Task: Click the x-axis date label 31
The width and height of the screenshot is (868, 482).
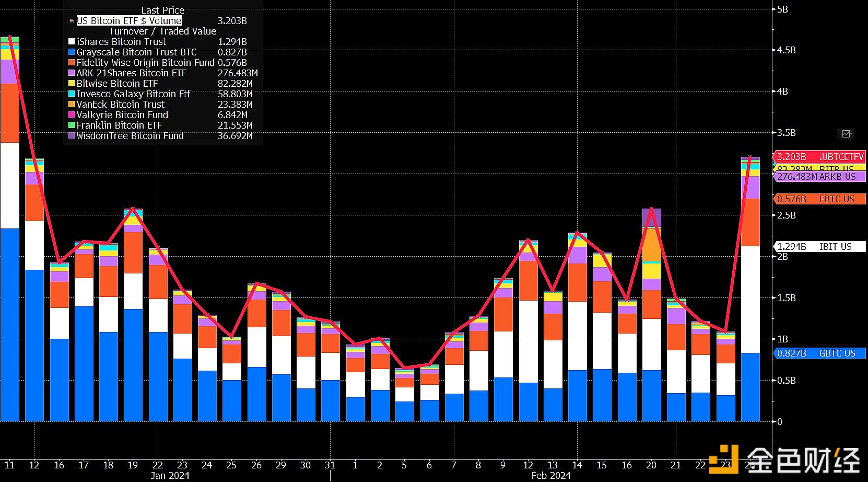Action: tap(330, 465)
